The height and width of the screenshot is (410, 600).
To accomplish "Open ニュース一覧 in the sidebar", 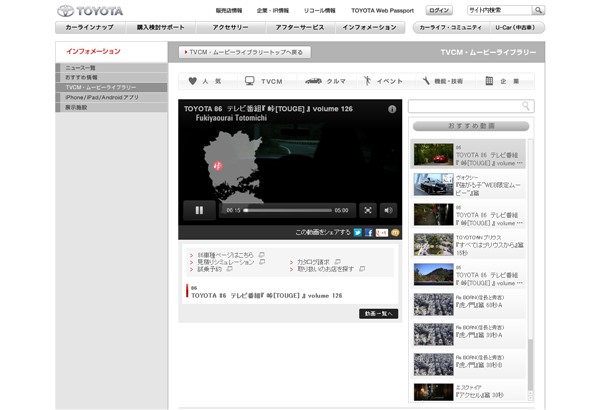I will [x=112, y=68].
